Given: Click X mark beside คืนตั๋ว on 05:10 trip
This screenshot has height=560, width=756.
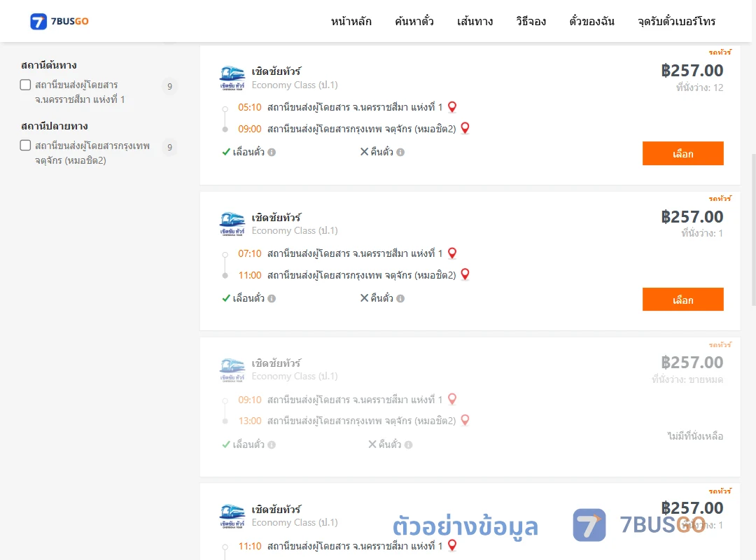Looking at the screenshot, I should [365, 151].
